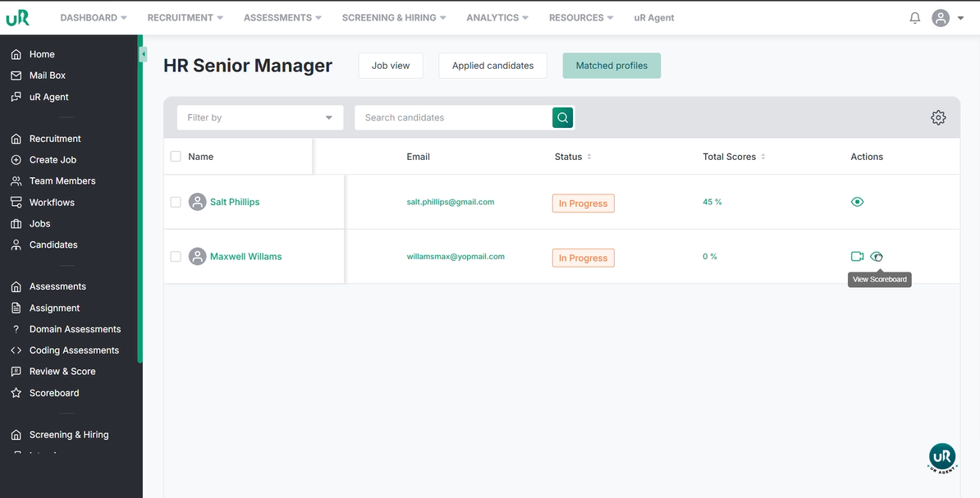The image size is (980, 498).
Task: Expand the Recruitment top menu
Action: 185,18
